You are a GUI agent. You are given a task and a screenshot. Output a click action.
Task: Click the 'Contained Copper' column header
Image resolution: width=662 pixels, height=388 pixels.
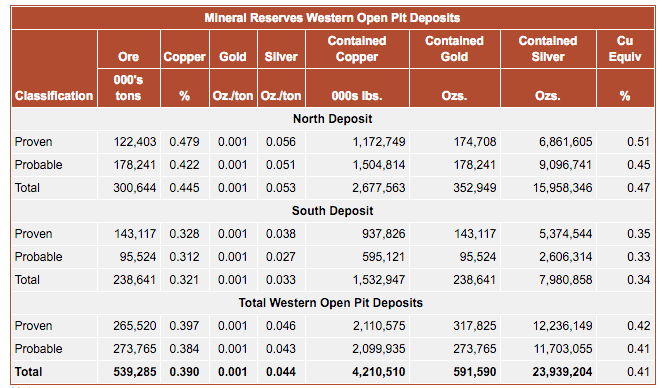coord(357,49)
